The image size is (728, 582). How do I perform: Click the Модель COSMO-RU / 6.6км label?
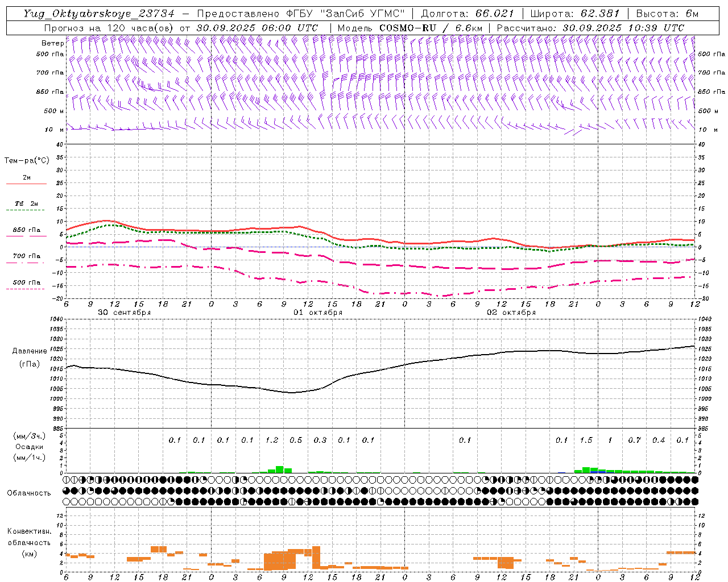[410, 28]
